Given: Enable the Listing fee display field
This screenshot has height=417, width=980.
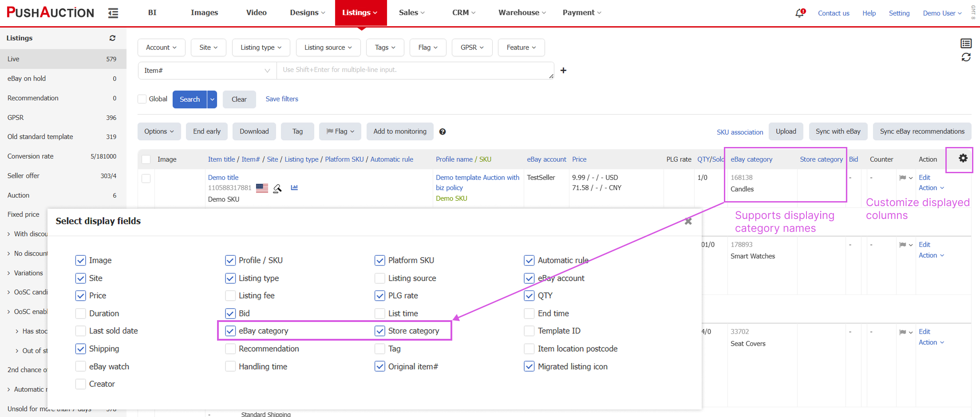Looking at the screenshot, I should click(230, 296).
